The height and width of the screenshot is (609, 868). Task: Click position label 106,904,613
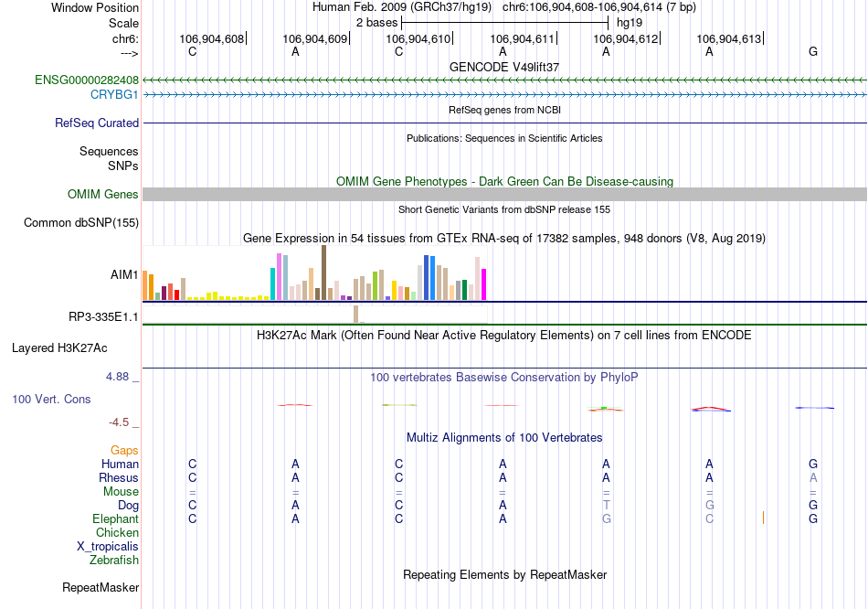pyautogui.click(x=728, y=38)
